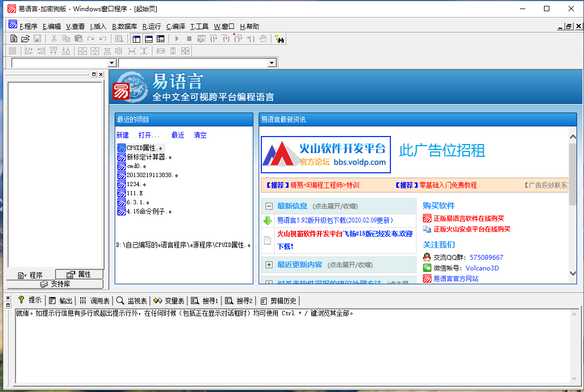
Task: Click the 正版易语言软件在线购买 link
Action: [x=469, y=218]
